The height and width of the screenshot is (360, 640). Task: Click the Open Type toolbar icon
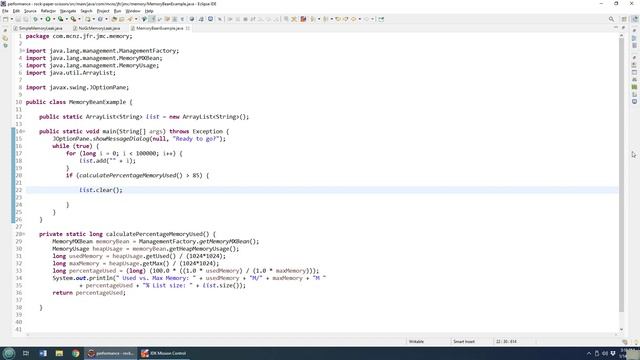click(114, 19)
